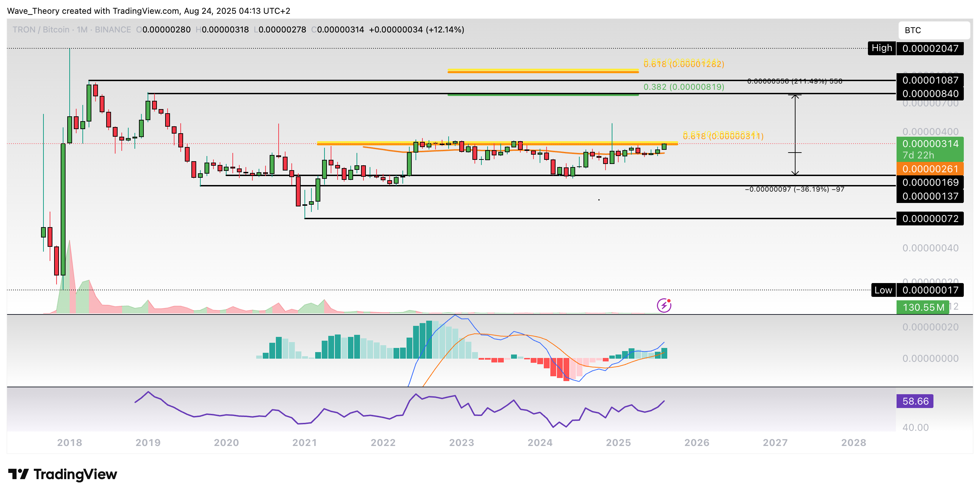Select the 0.382 (0.00000819) Fibonacci label
The image size is (980, 495).
683,87
